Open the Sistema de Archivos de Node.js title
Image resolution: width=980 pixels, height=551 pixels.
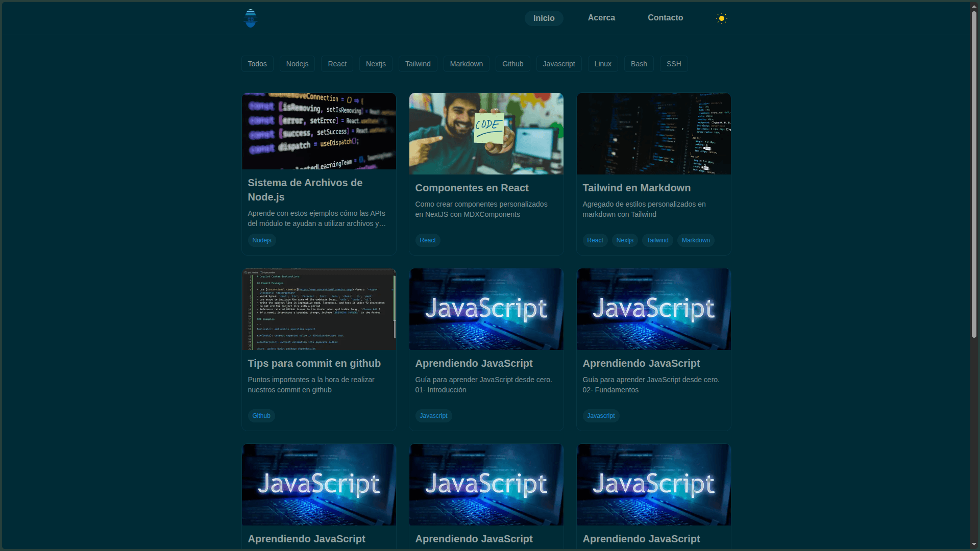coord(305,190)
